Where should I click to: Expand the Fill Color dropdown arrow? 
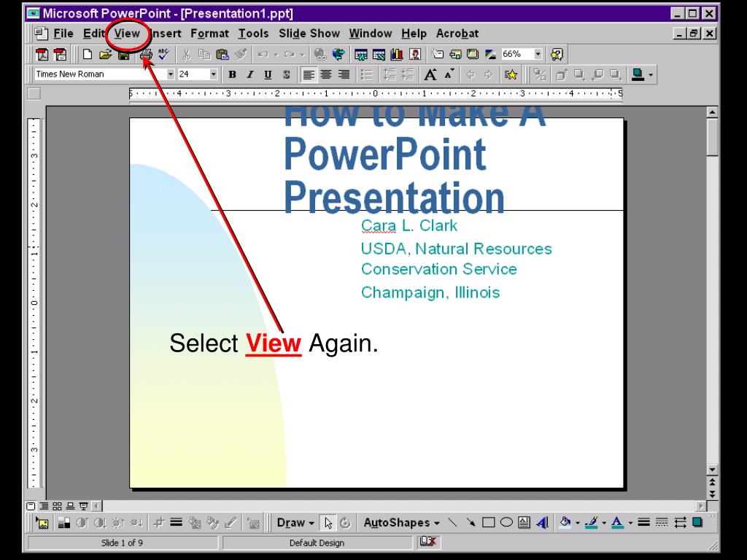click(x=577, y=523)
